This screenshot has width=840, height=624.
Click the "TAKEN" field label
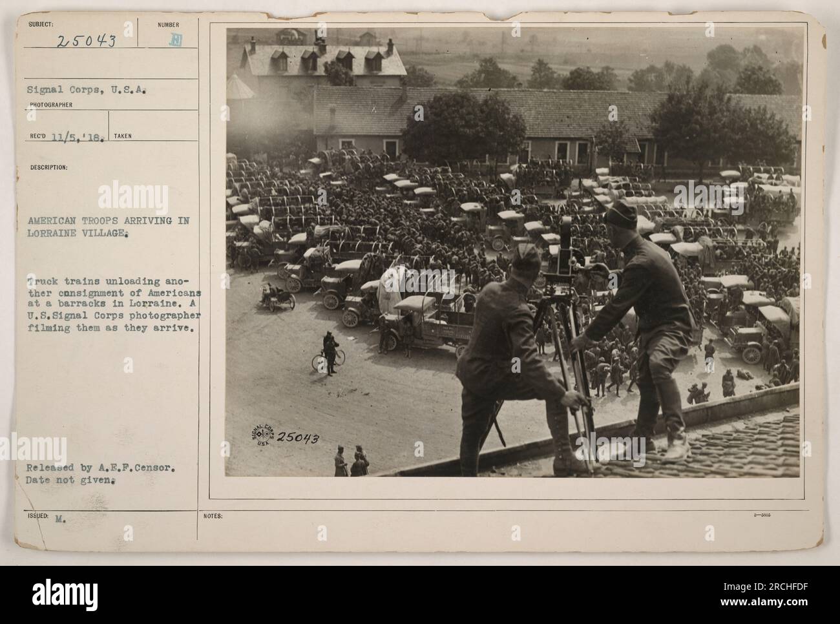(x=123, y=136)
